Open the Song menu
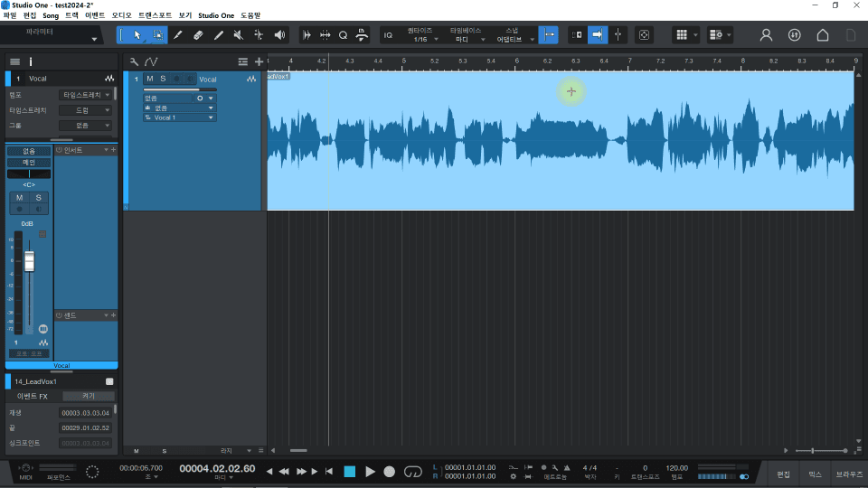868x488 pixels. [51, 15]
